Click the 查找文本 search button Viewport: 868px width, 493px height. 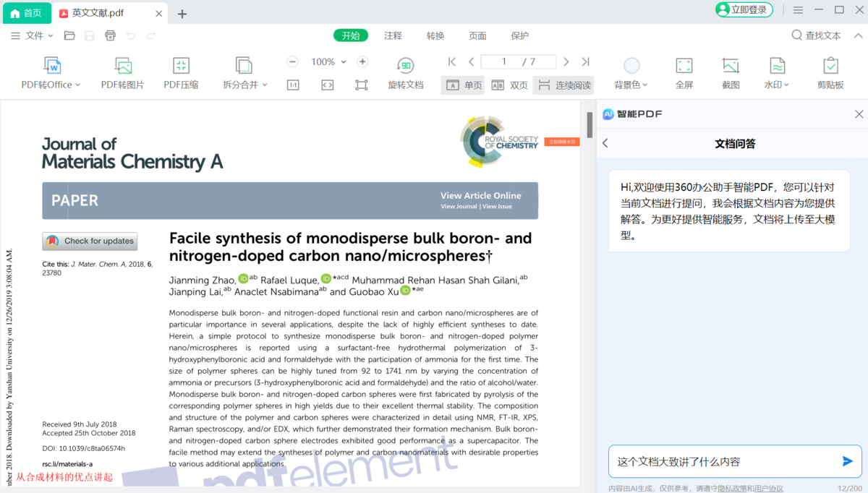tap(816, 35)
